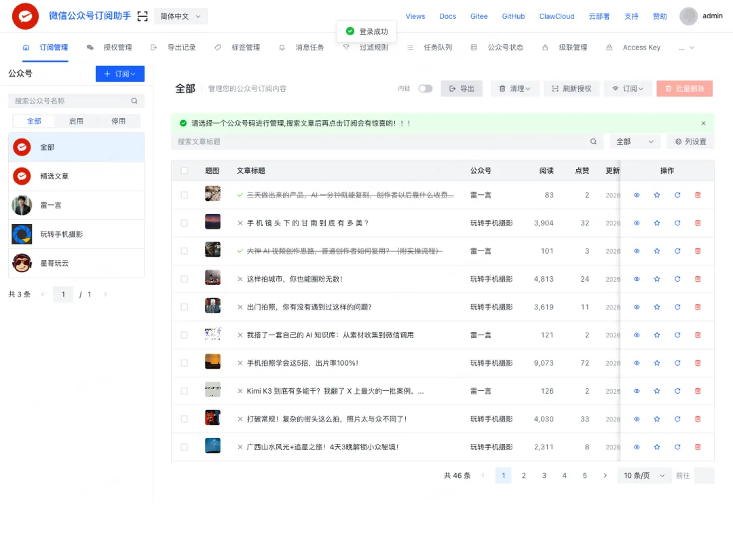Refresh the 出门拍照 article row
The width and height of the screenshot is (733, 560).
coord(677,307)
